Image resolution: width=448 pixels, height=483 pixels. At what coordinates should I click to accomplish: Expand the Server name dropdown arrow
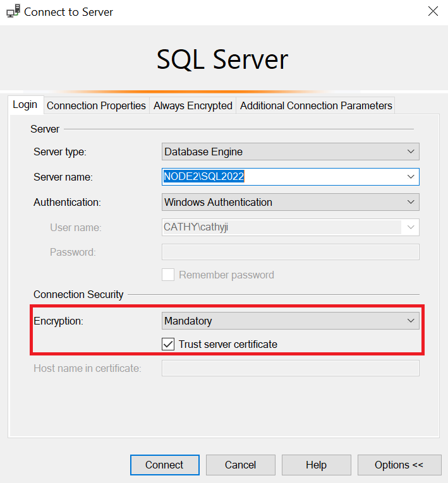411,177
